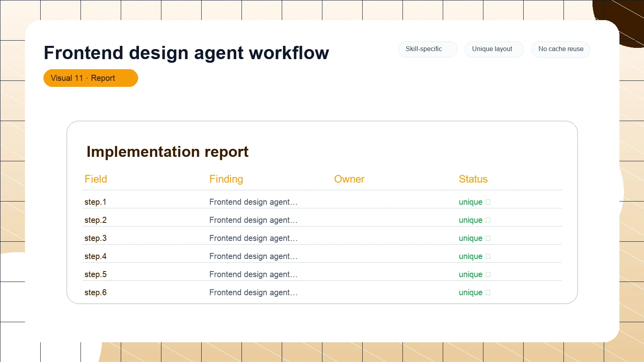Select the step.3 field cell
Screen dimensions: 644x362
[x=95, y=238]
